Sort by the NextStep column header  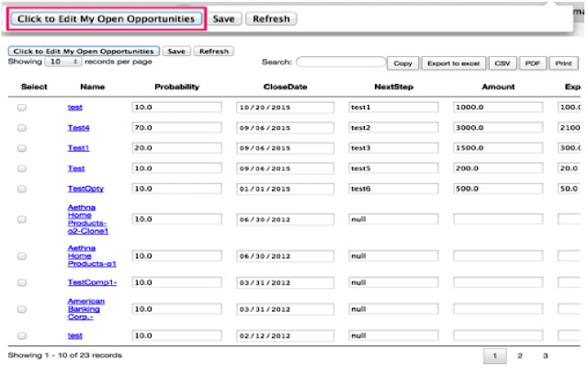[x=394, y=86]
